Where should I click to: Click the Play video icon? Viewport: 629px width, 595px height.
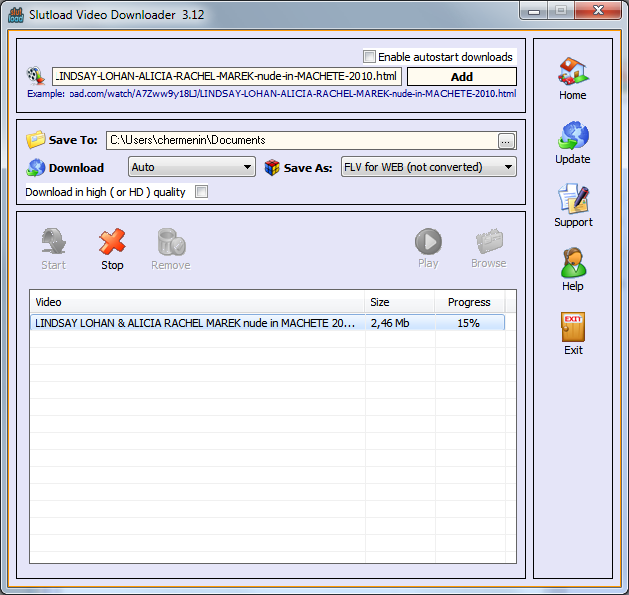[428, 242]
